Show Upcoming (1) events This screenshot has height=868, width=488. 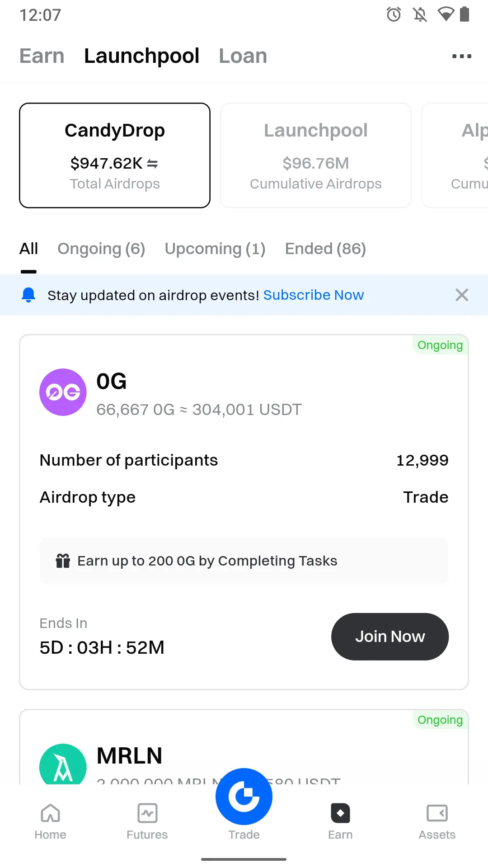pos(215,249)
